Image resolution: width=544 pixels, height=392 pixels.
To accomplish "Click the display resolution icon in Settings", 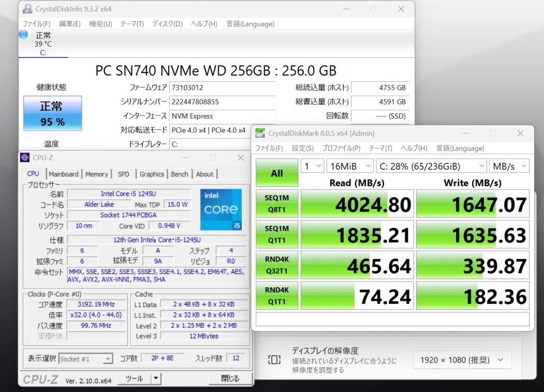I will (x=274, y=360).
